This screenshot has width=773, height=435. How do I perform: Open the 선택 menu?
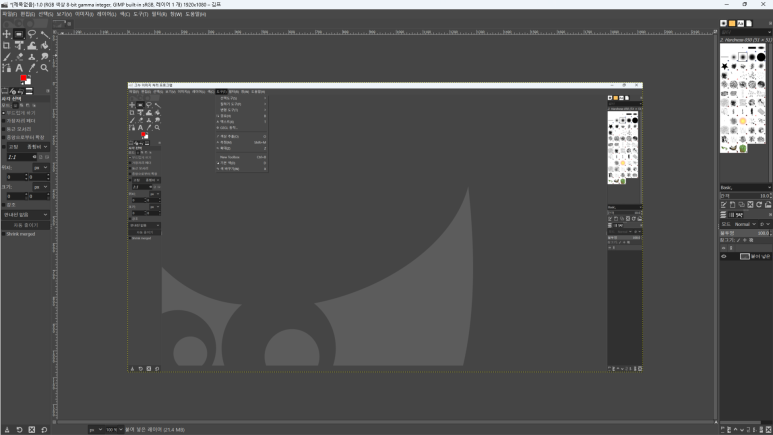tap(45, 14)
